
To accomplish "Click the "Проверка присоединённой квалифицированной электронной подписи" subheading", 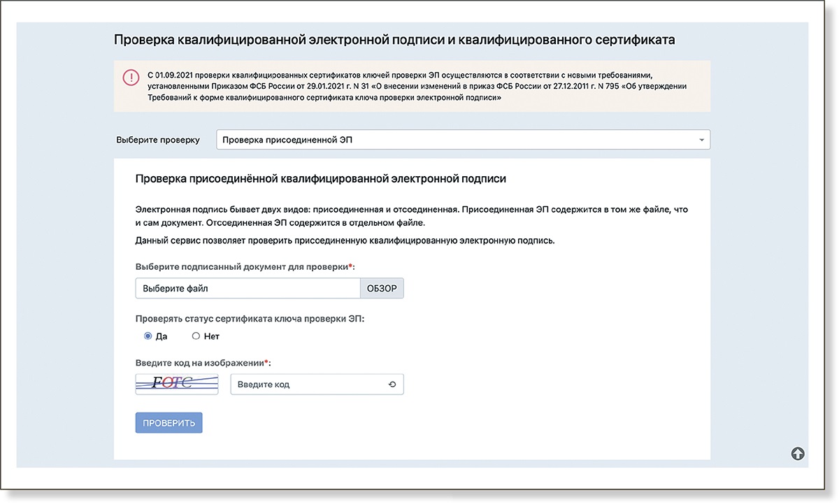I will tap(320, 179).
